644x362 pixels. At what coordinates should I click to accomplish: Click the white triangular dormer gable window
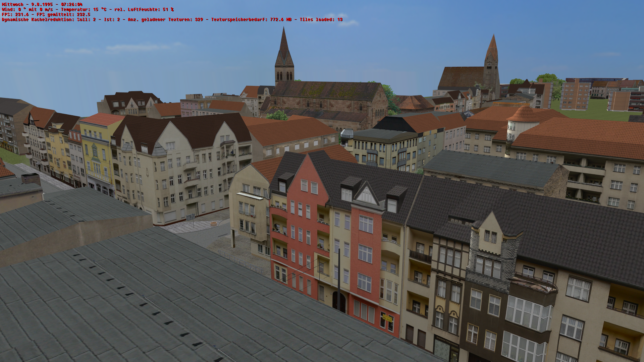click(x=366, y=196)
